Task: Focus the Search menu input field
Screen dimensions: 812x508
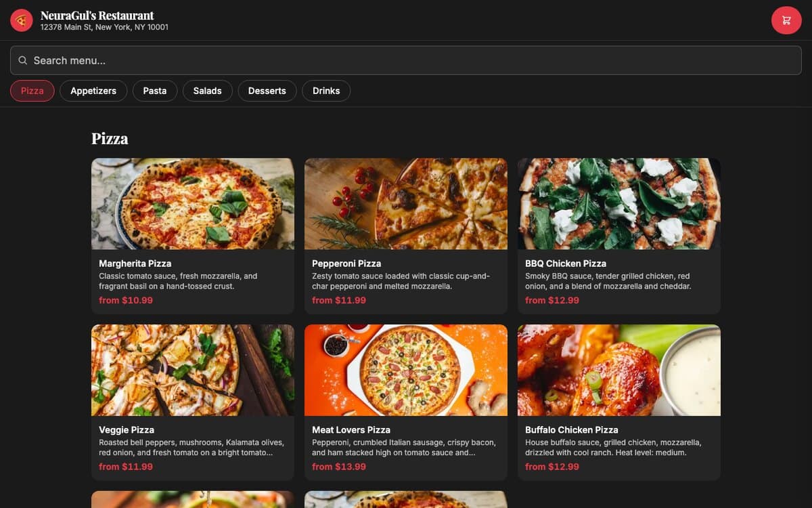Action: point(406,60)
